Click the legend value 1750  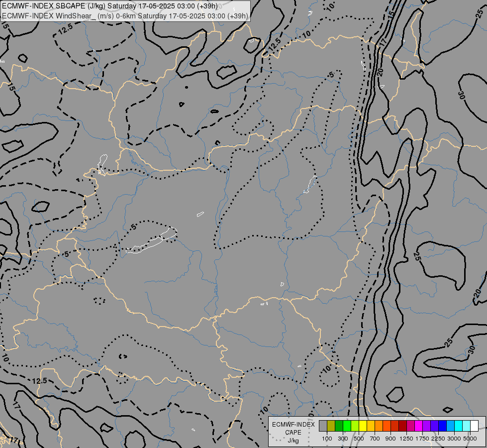point(422,439)
